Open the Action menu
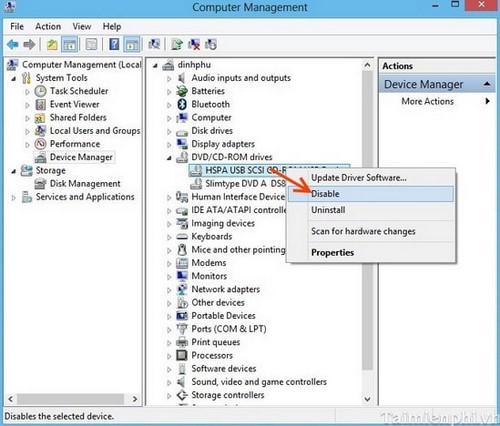The image size is (500, 426). tap(48, 26)
